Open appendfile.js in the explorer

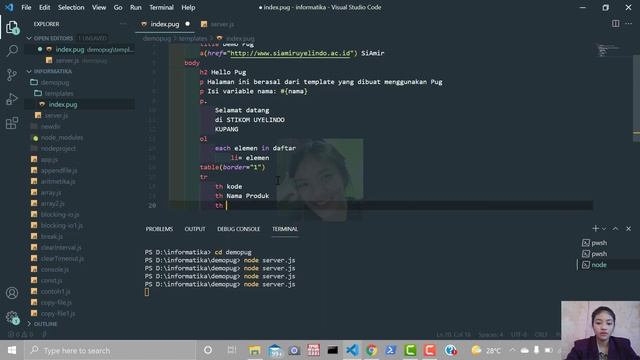59,171
